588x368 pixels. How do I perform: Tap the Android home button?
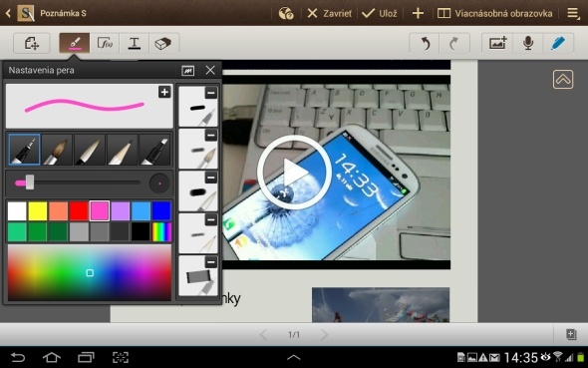[52, 357]
